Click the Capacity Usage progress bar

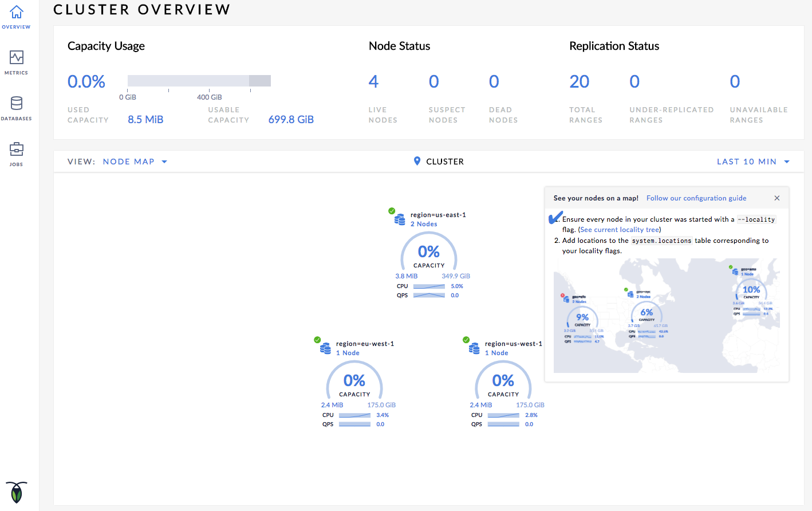pos(199,81)
